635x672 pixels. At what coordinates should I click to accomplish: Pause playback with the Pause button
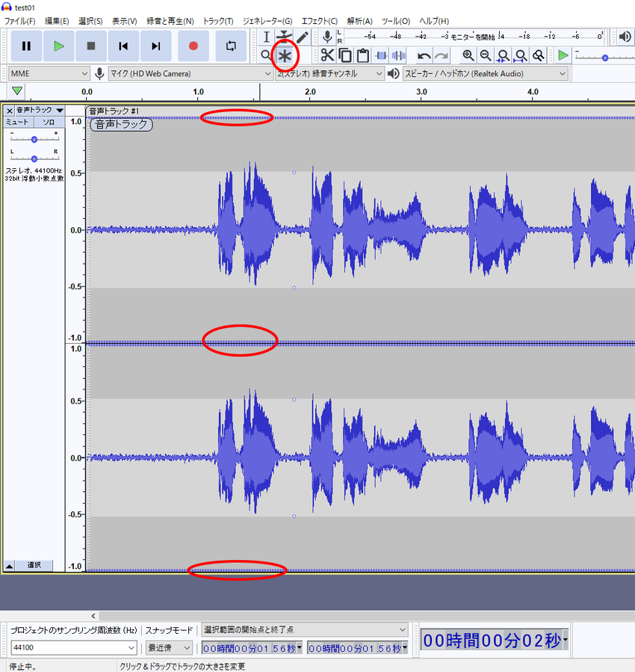(x=26, y=46)
